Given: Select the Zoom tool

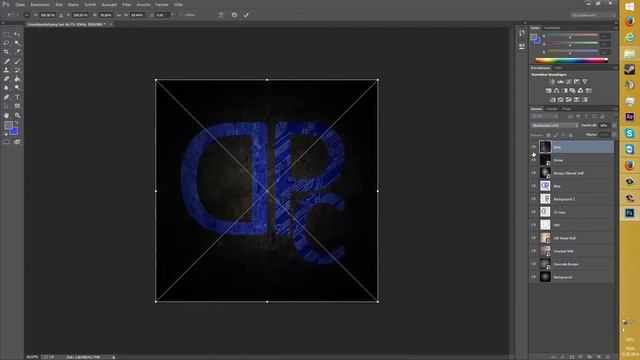Looking at the screenshot, I should coord(17,116).
